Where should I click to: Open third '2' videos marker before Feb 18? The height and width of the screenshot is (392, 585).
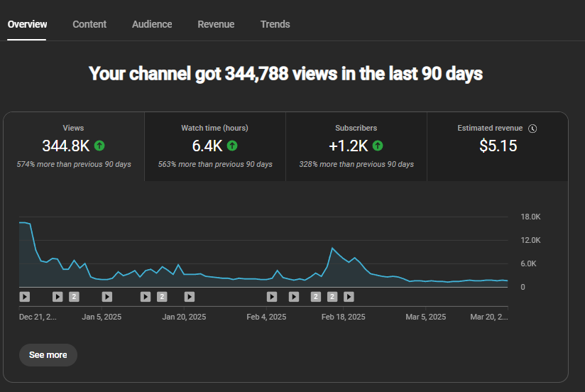click(x=316, y=297)
